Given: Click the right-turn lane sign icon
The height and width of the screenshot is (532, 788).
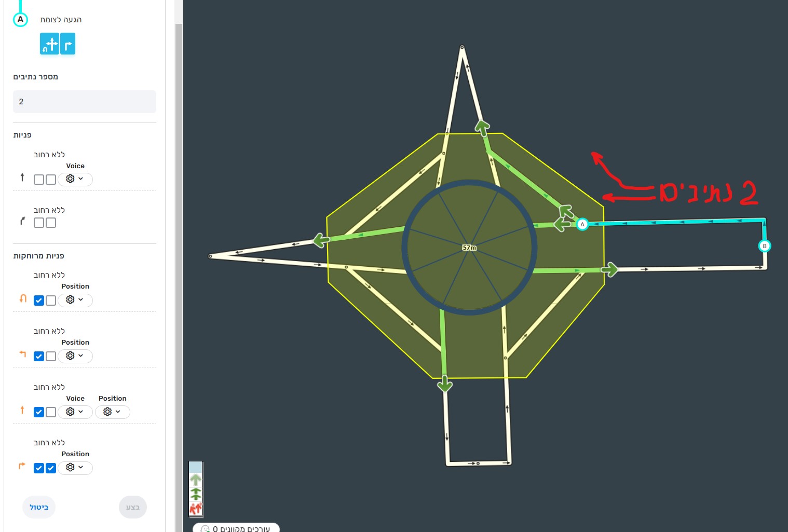Looking at the screenshot, I should 68,44.
